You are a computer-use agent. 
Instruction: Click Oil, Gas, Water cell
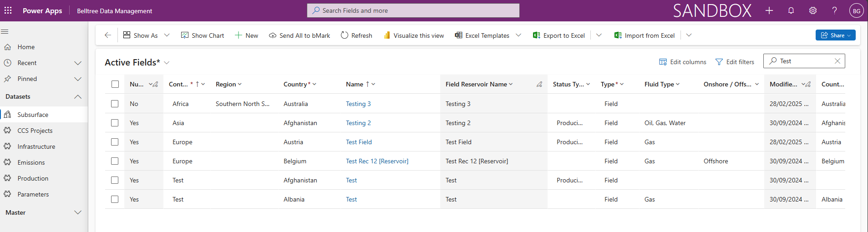665,123
